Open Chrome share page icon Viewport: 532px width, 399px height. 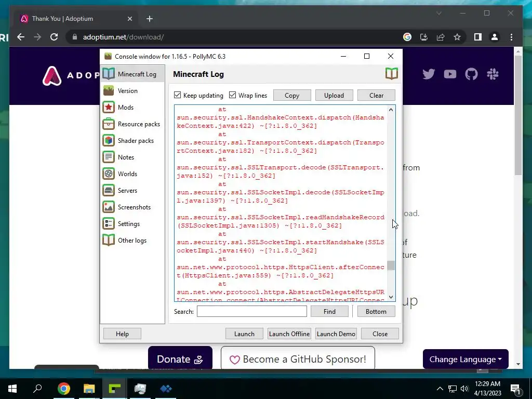click(441, 37)
